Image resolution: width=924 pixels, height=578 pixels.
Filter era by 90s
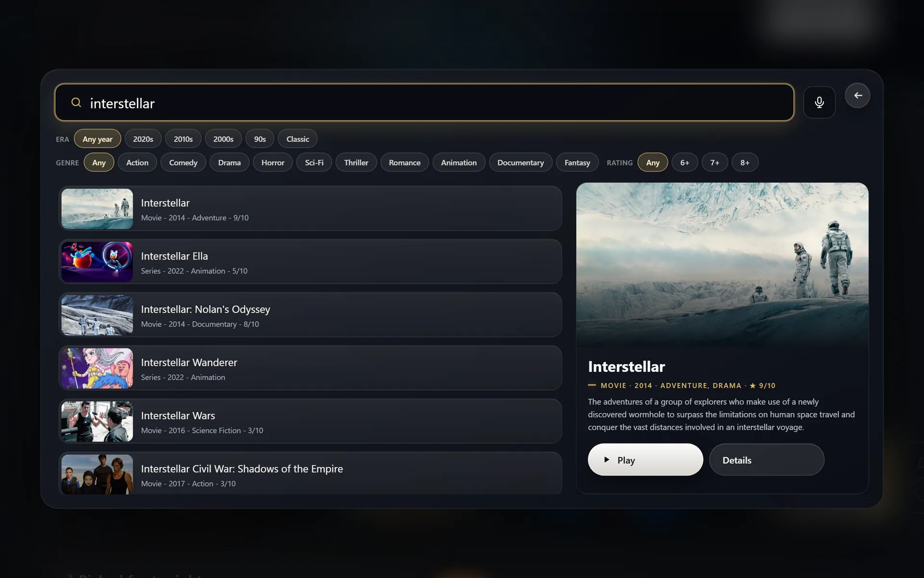pos(260,139)
